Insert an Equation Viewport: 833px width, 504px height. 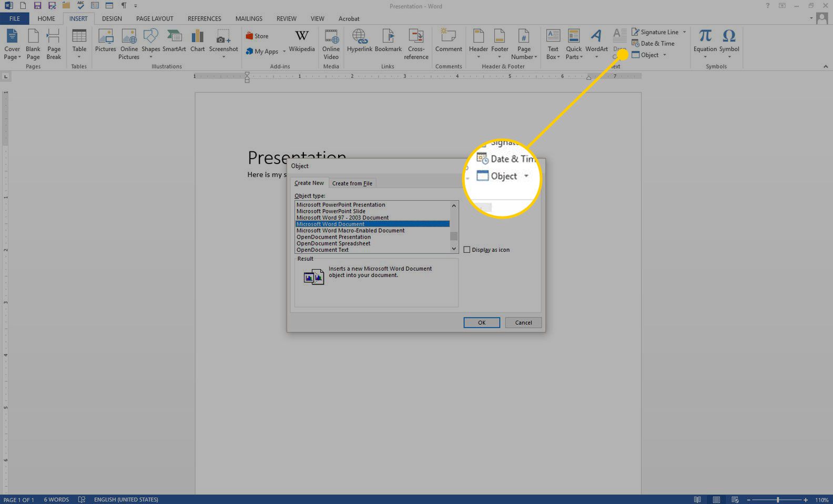pos(705,44)
